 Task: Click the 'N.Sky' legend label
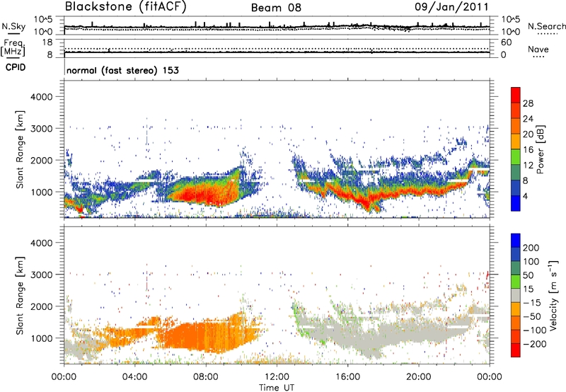pyautogui.click(x=13, y=26)
